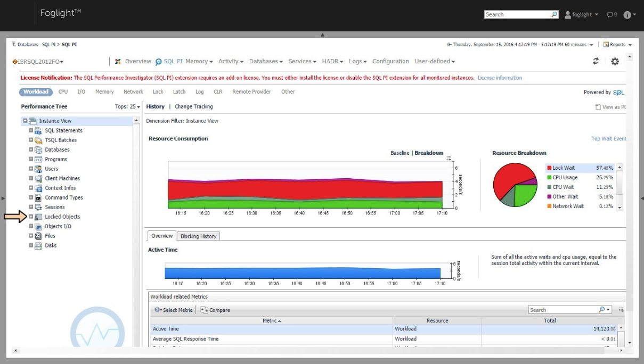Click Databases - SQL PI breadcrumb
This screenshot has height=364, width=644.
click(x=36, y=45)
